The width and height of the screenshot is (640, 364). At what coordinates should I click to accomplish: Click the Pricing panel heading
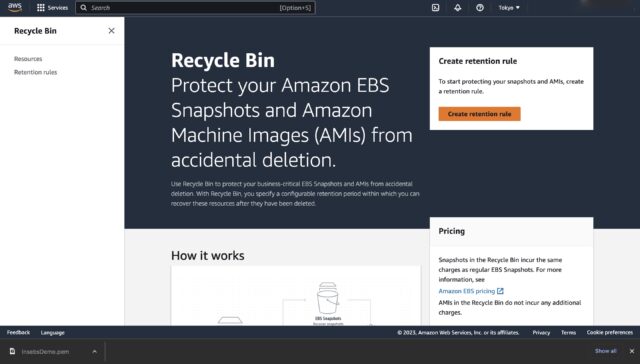[451, 231]
